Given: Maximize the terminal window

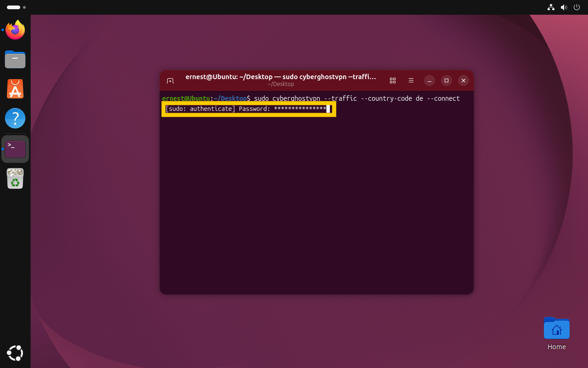Looking at the screenshot, I should [447, 80].
